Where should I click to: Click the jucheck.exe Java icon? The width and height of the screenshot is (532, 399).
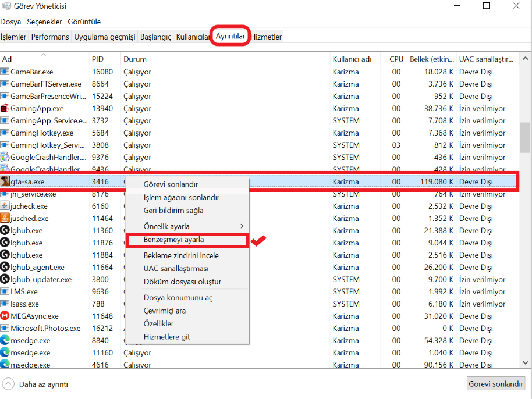(5, 206)
